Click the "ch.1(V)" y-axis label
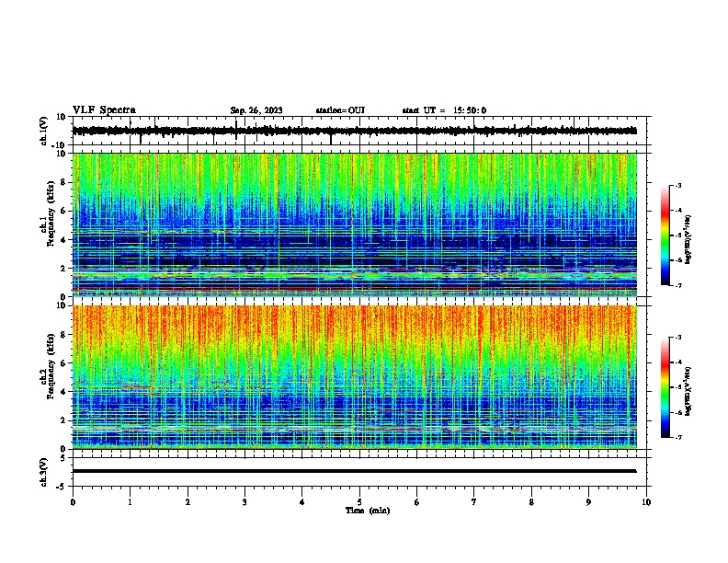This screenshot has height=563, width=728. pyautogui.click(x=44, y=131)
